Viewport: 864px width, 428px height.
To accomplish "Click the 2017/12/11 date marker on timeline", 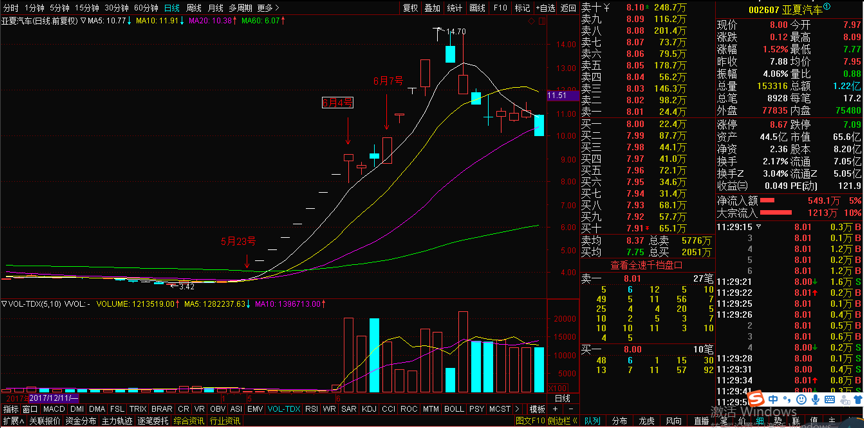I will pyautogui.click(x=52, y=397).
